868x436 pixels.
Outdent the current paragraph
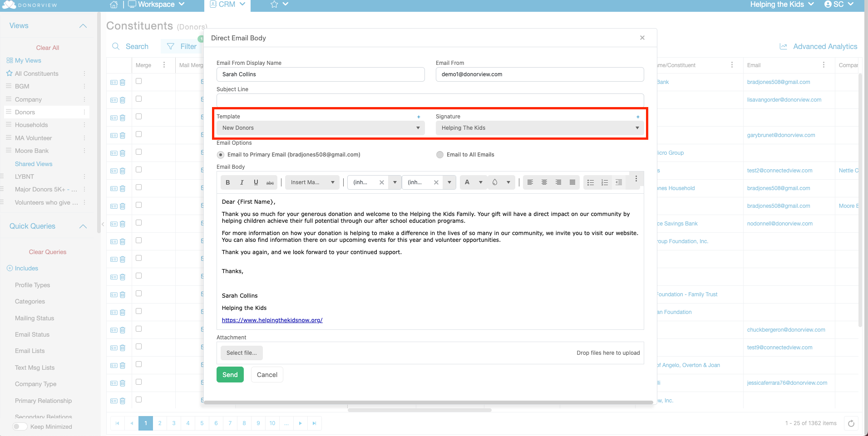(619, 182)
